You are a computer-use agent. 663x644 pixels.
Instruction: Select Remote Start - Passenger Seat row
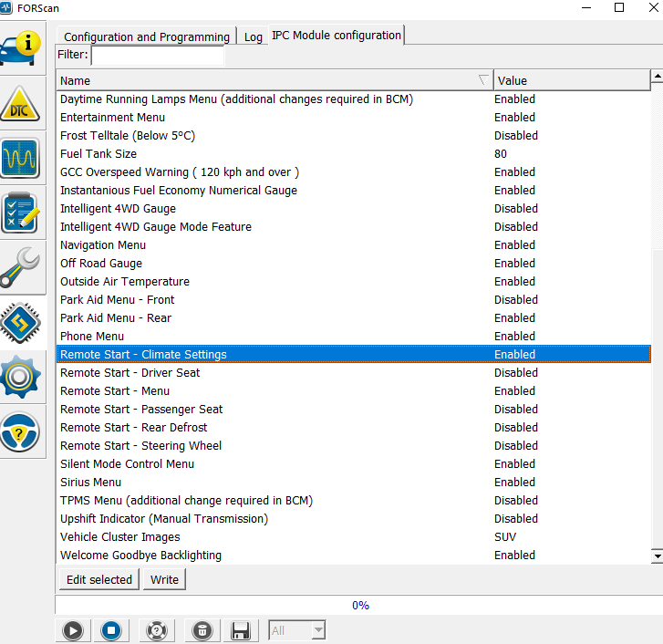pyautogui.click(x=354, y=409)
